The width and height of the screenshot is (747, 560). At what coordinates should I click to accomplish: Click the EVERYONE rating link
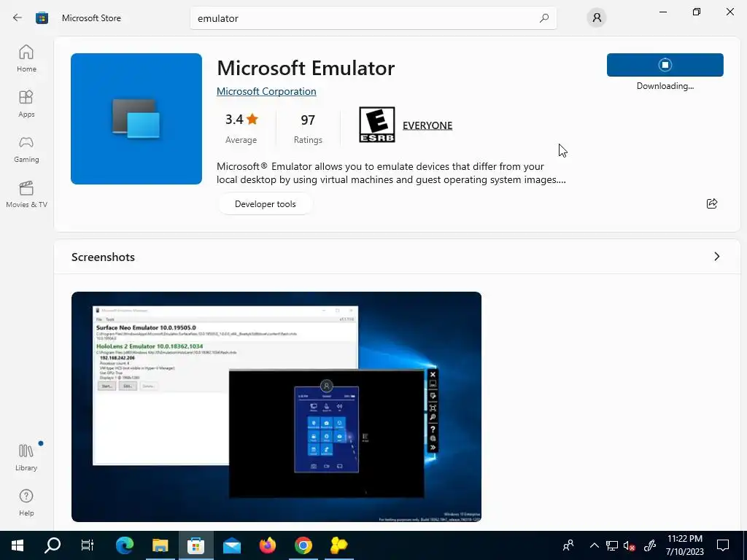pos(427,125)
